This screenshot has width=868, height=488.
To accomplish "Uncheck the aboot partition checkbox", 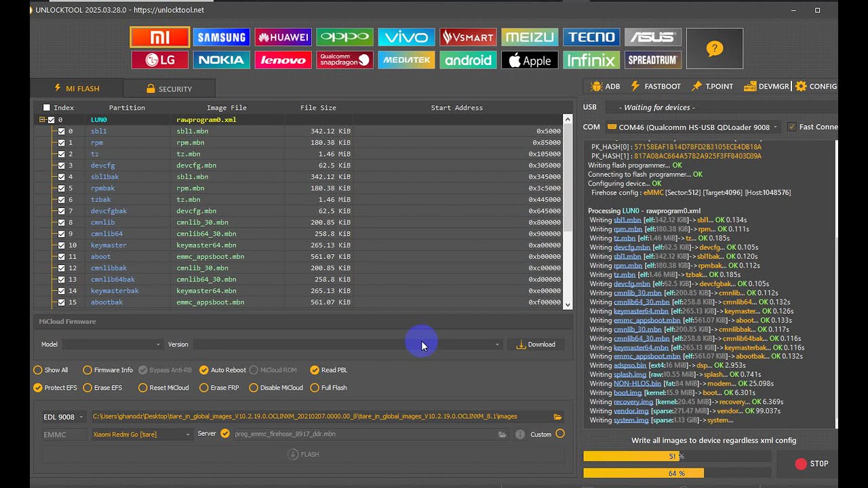I will click(61, 257).
